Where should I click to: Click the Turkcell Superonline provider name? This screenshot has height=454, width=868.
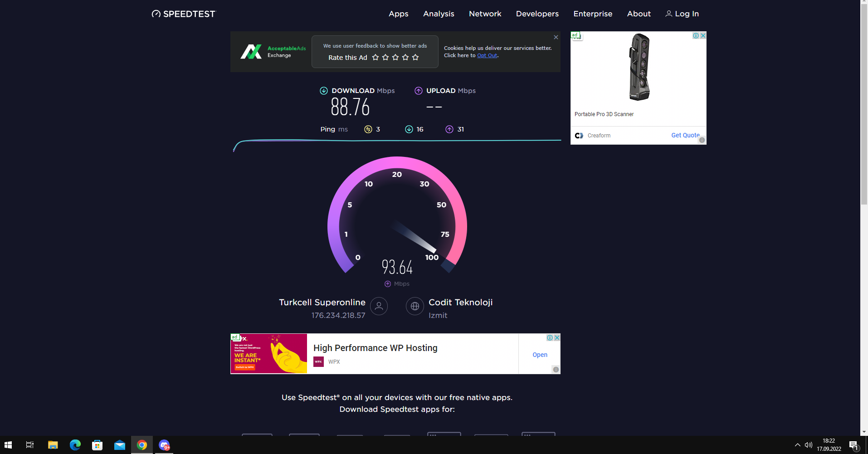pos(322,303)
